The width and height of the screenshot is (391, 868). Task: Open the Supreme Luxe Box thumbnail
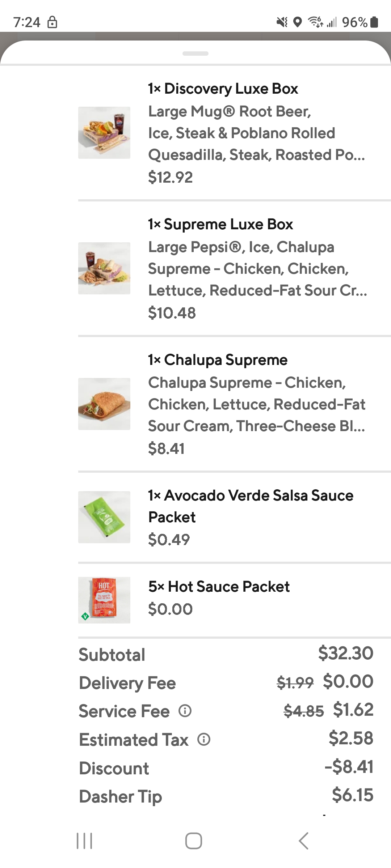tap(104, 268)
